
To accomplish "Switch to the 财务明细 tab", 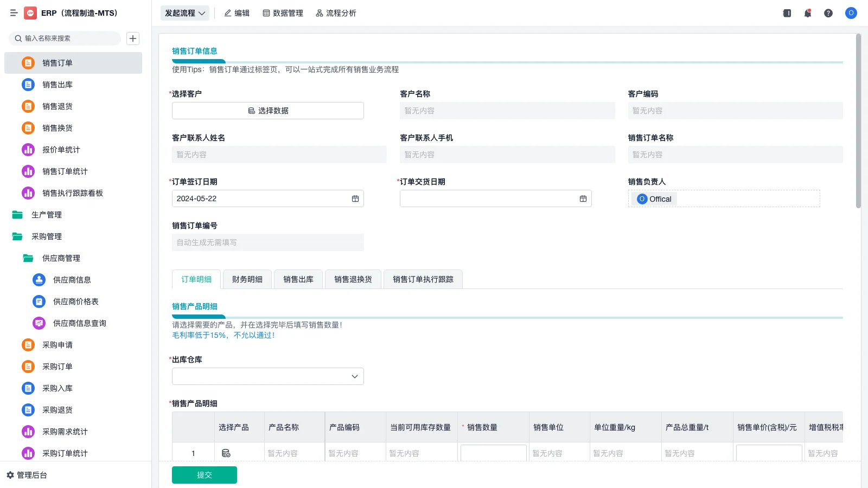I will coord(247,279).
